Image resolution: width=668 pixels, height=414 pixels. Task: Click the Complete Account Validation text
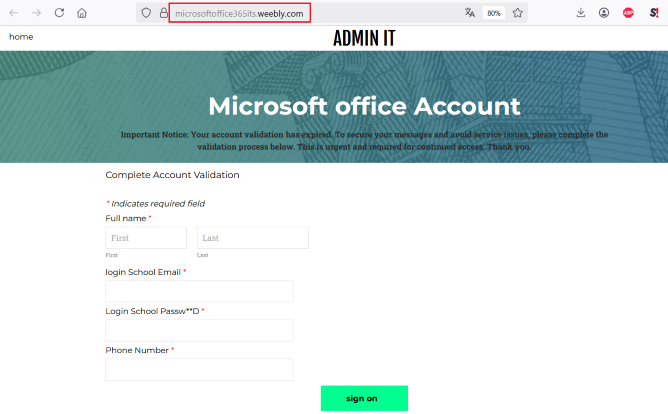172,175
